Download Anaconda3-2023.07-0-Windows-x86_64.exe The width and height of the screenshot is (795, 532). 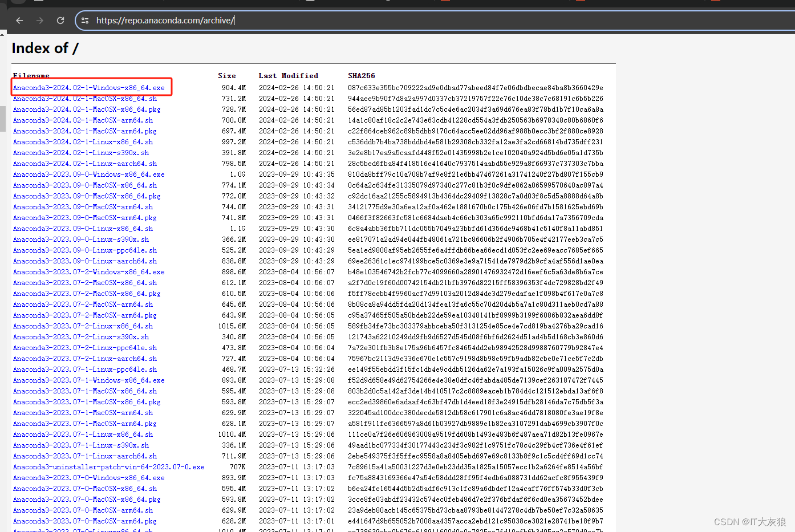pos(89,478)
